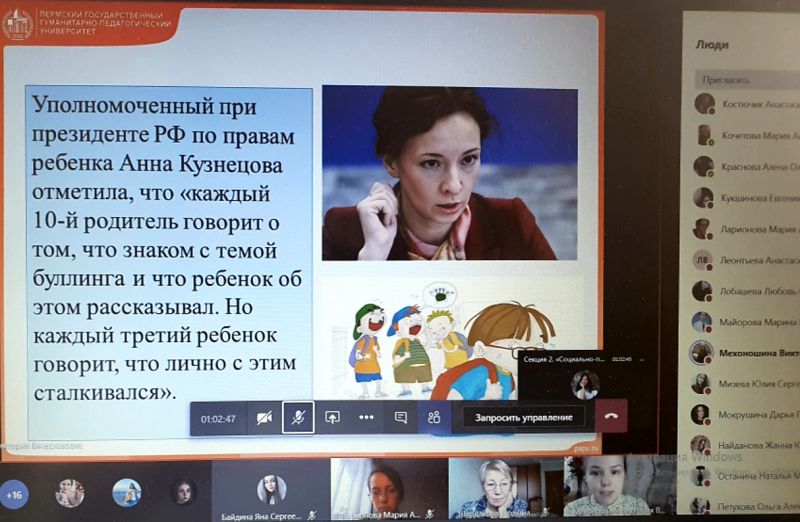Click the avatar next to Найданова
The image size is (800, 522).
pos(701,445)
